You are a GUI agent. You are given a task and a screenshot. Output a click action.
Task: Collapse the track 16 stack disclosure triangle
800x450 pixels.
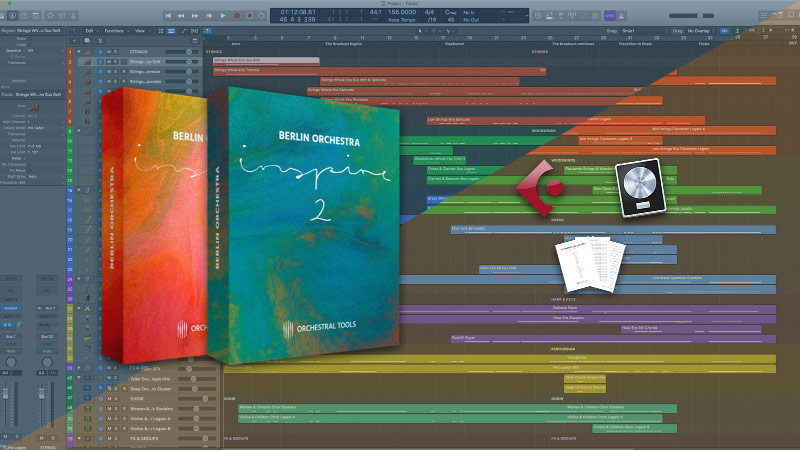[x=79, y=190]
